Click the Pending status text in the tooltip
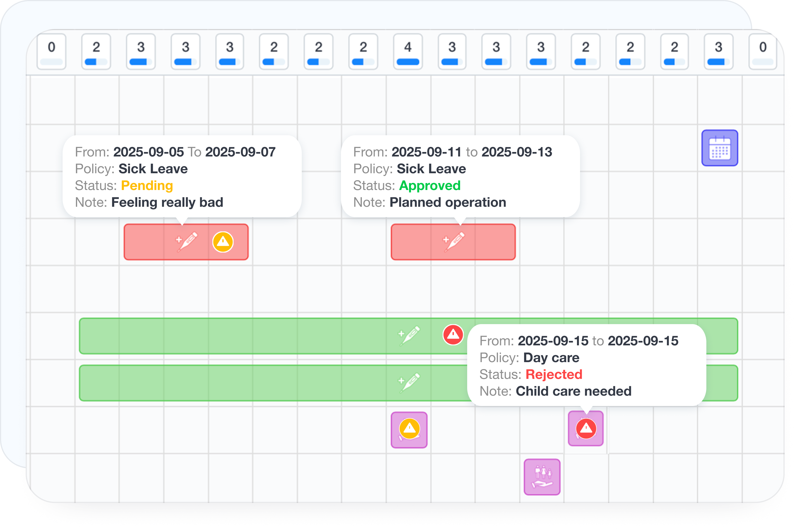The height and width of the screenshot is (532, 798). tap(147, 186)
